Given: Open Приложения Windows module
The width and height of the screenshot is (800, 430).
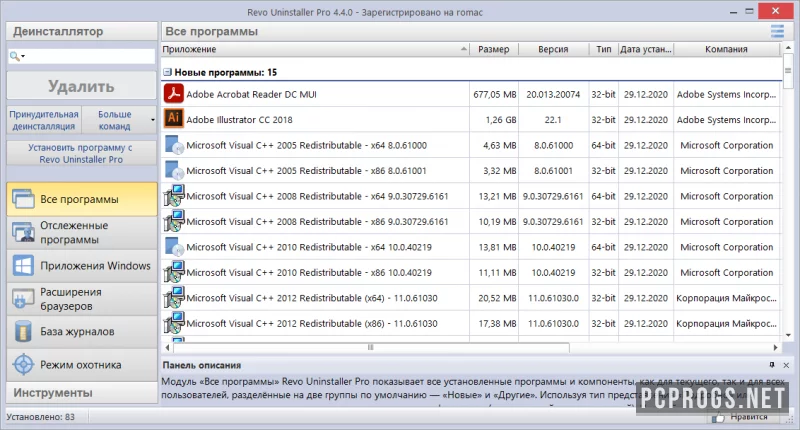Looking at the screenshot, I should click(82, 266).
